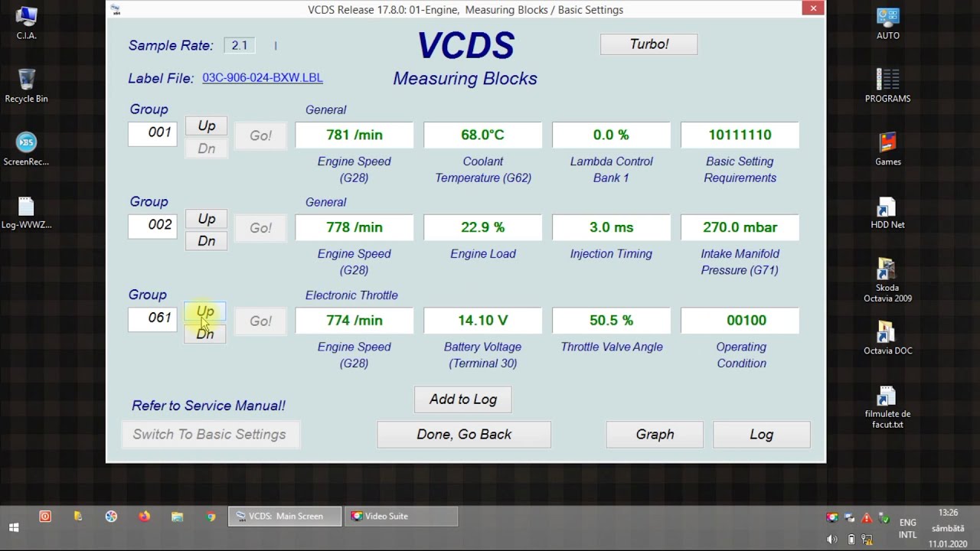Open the volume speaker tray icon

pos(832,540)
